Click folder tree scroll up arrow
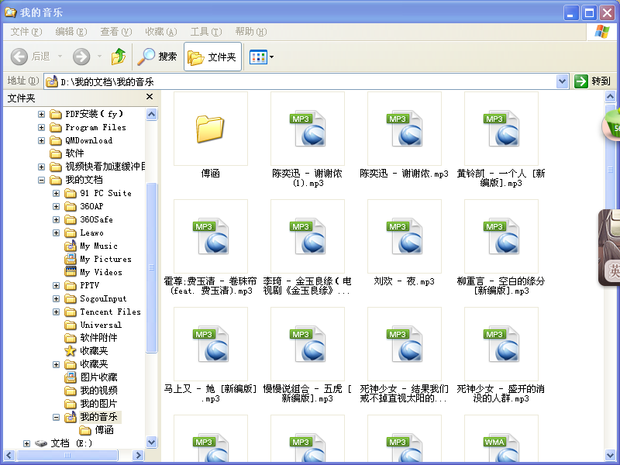The height and width of the screenshot is (465, 620). [x=151, y=115]
